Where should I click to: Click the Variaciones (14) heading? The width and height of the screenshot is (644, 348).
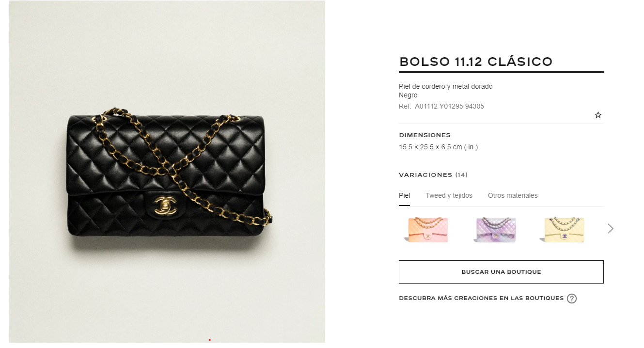[433, 174]
